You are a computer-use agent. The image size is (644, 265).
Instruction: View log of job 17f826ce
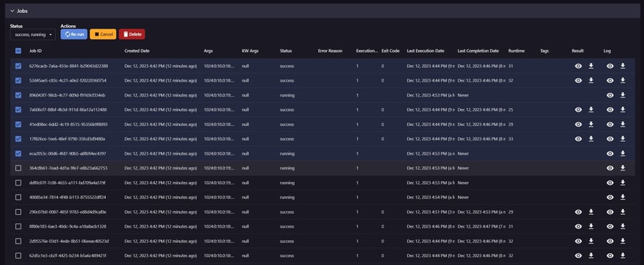point(610,139)
